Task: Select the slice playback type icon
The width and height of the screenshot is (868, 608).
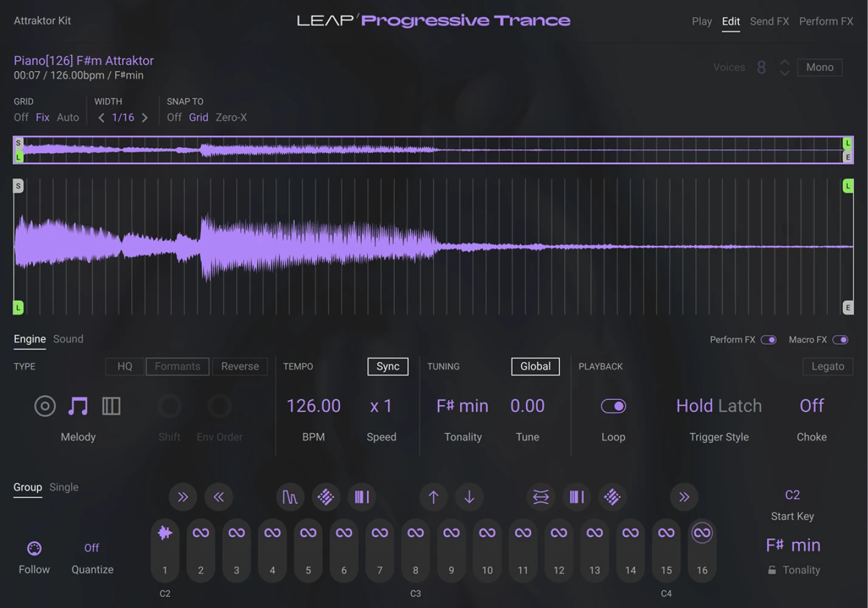Action: 111,406
